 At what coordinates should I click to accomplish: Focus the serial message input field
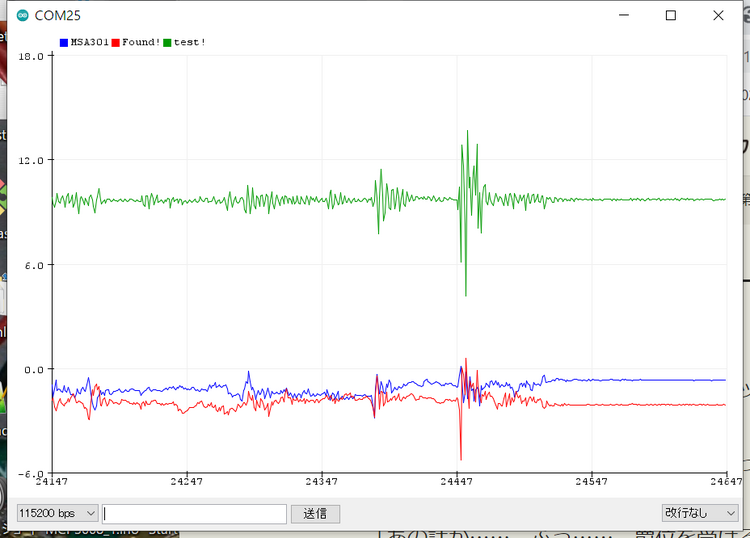(195, 513)
